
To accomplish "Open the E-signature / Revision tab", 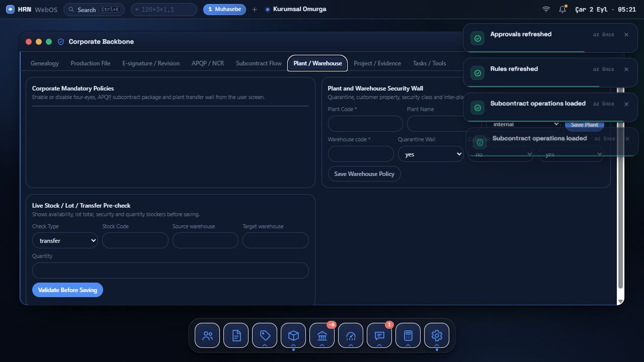I will (151, 63).
